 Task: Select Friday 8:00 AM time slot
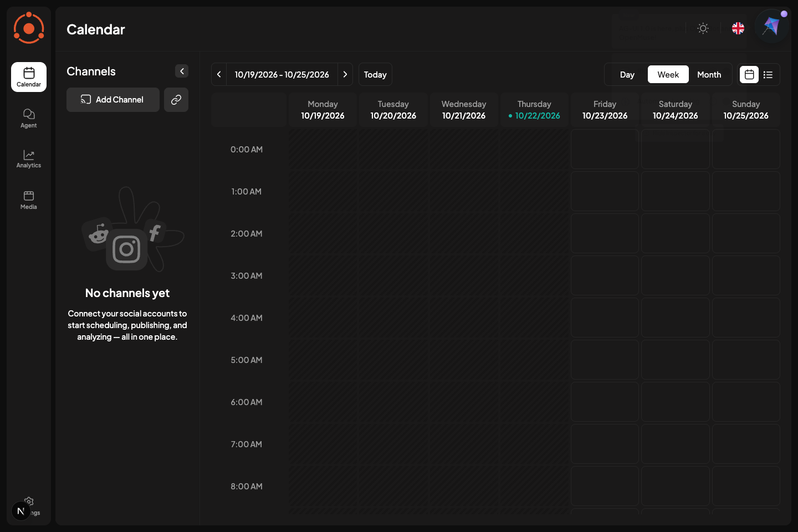(605, 486)
